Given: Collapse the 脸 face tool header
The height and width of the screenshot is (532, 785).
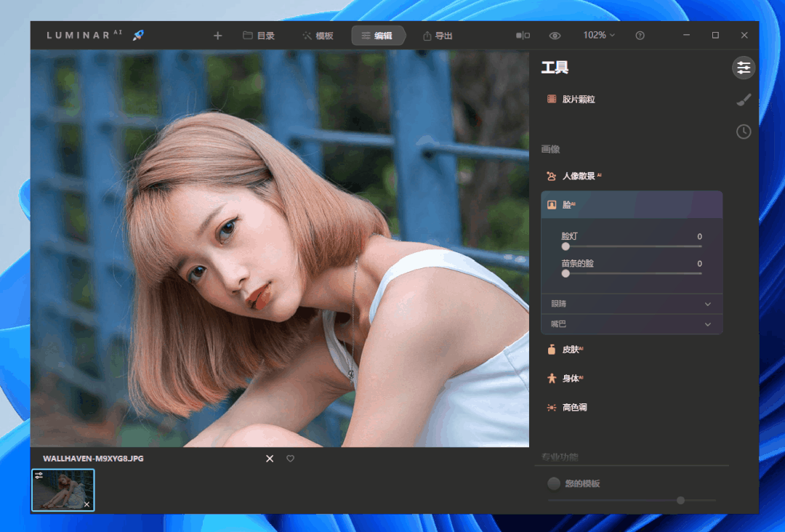Looking at the screenshot, I should coord(632,205).
